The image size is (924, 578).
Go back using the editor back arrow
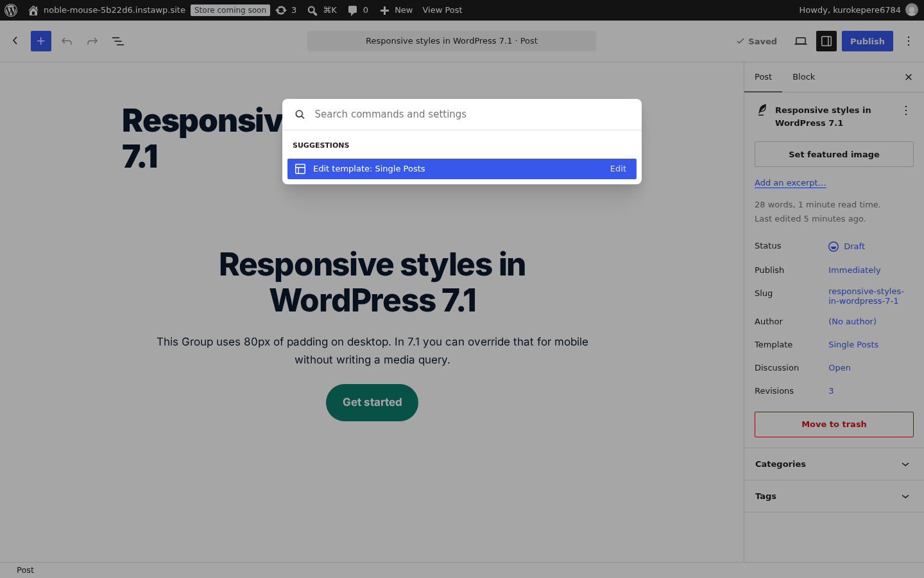(15, 41)
